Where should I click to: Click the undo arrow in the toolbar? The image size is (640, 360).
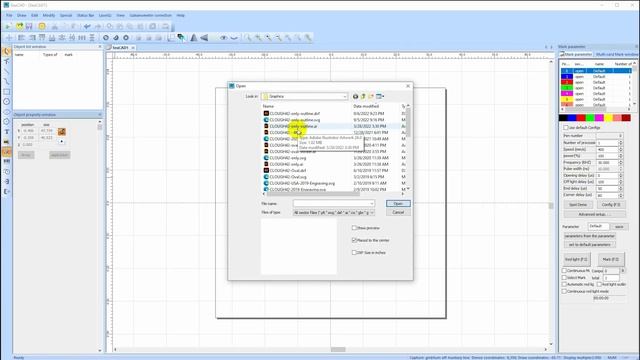[87, 26]
